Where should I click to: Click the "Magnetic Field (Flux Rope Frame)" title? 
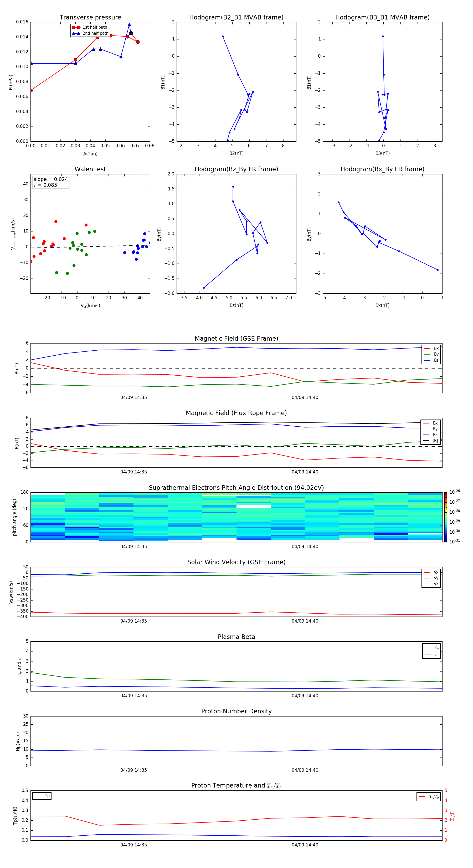click(x=236, y=413)
